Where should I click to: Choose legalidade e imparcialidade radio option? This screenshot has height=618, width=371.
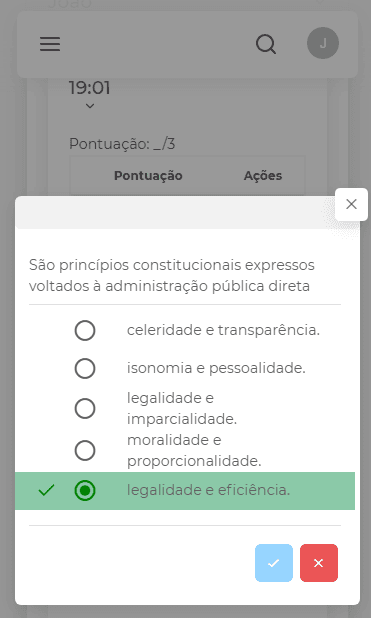(85, 408)
